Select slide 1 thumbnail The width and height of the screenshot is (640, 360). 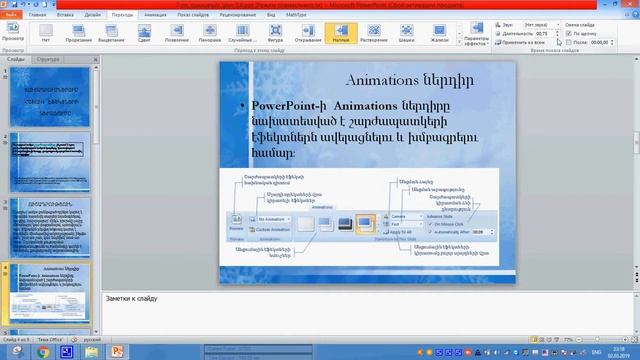point(50,97)
